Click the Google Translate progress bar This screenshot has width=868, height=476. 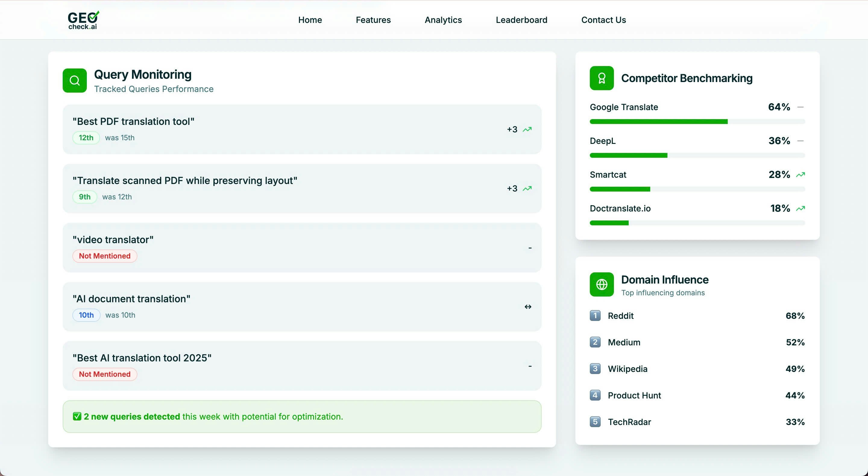coord(697,122)
